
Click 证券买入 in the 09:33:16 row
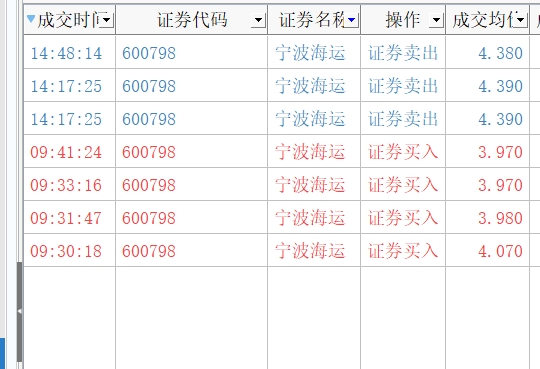403,185
